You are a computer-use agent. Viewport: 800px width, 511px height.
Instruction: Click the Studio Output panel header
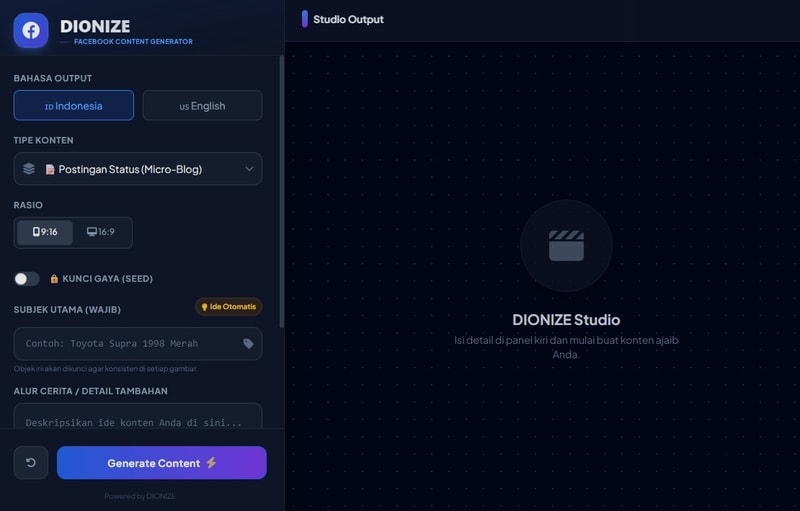point(348,19)
